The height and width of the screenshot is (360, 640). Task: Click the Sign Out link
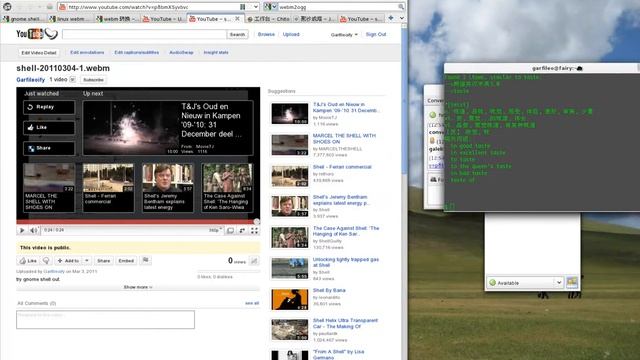(x=376, y=34)
